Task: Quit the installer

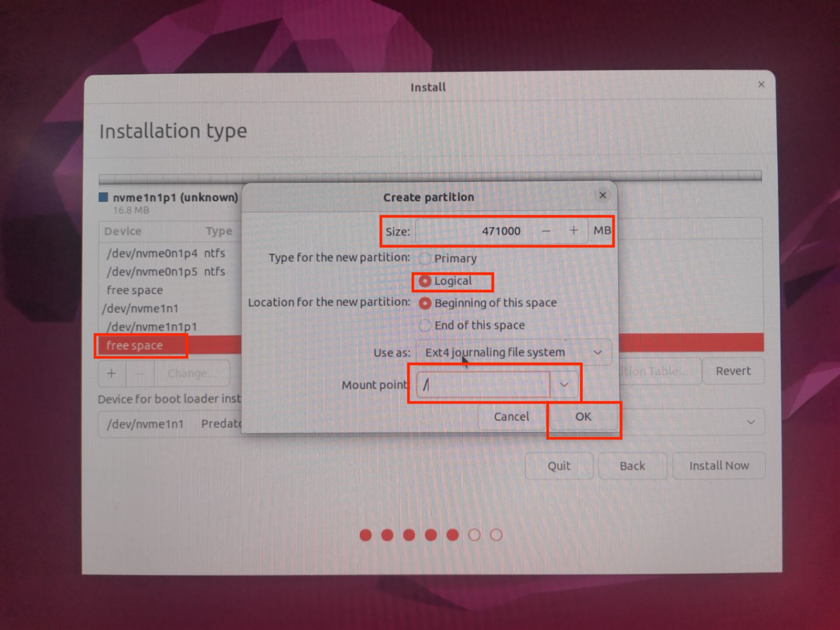Action: [x=559, y=466]
